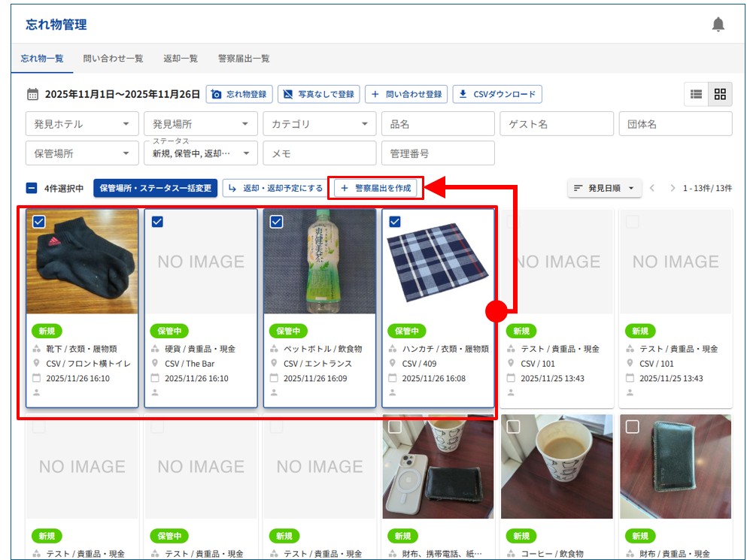Check the coffee cup photo card checkbox

pyautogui.click(x=513, y=427)
